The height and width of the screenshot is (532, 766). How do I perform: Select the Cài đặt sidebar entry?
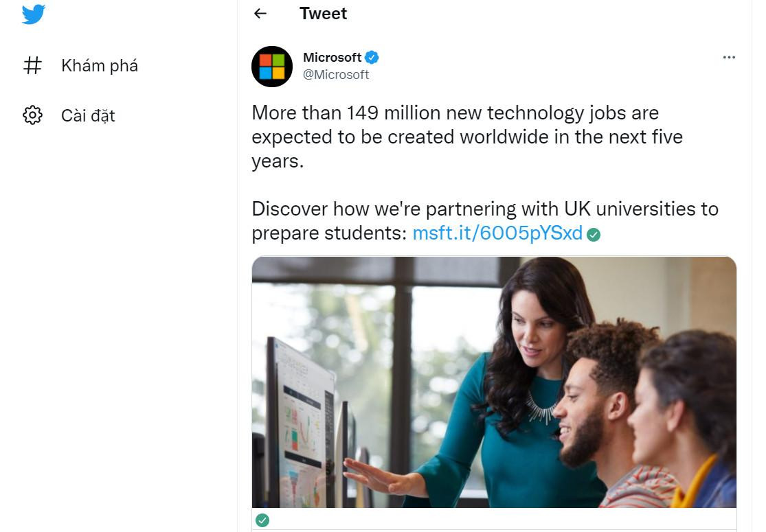[x=87, y=115]
